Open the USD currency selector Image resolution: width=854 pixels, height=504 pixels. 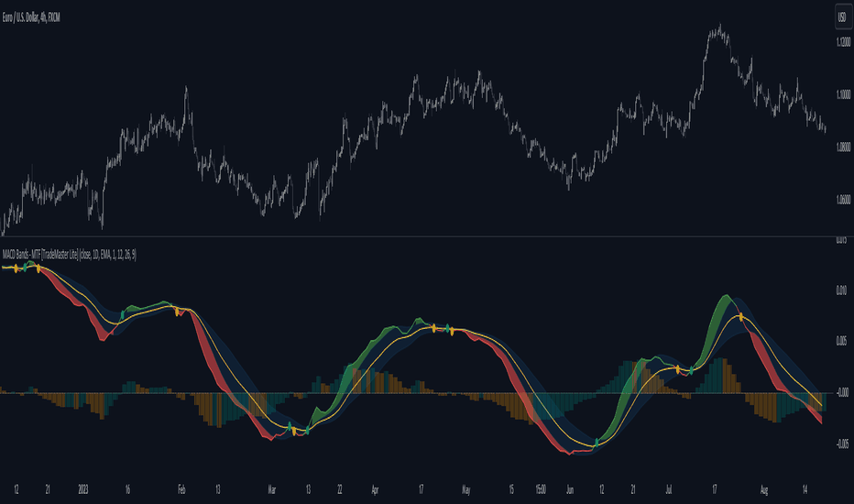click(x=841, y=18)
